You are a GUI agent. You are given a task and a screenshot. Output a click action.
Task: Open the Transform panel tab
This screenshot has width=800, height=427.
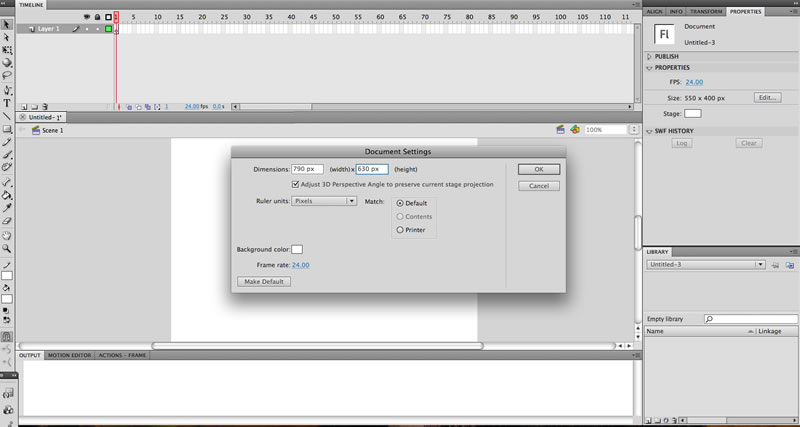click(x=706, y=11)
